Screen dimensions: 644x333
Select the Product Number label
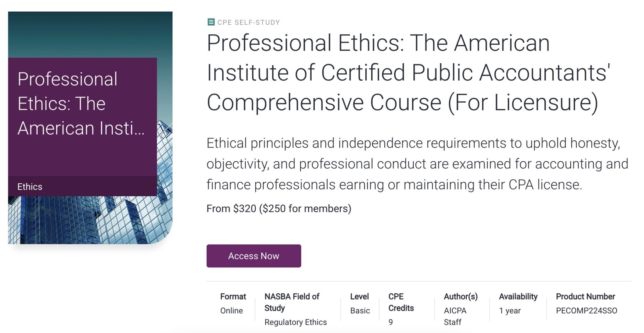(585, 296)
